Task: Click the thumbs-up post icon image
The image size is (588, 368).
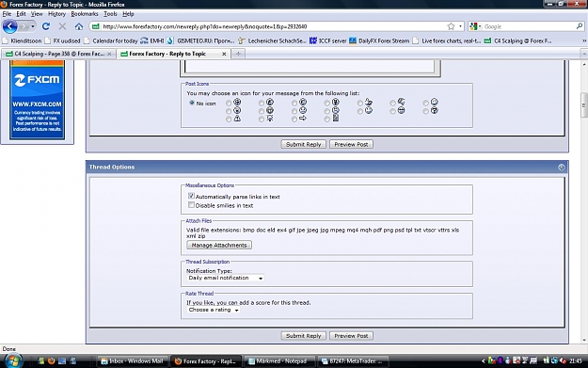Action: (368, 102)
